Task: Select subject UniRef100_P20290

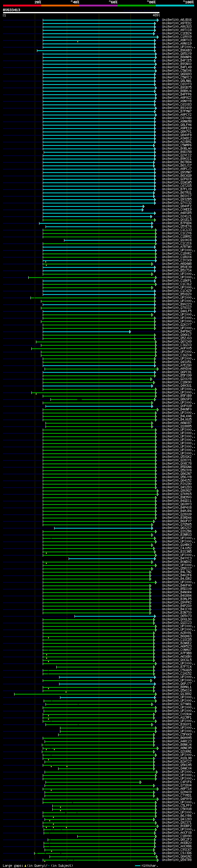Action: [x=176, y=484]
